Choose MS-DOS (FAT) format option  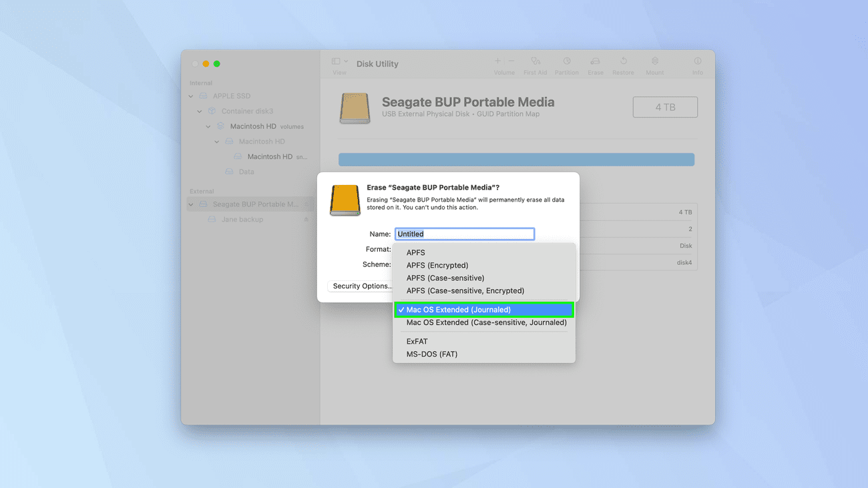(431, 354)
